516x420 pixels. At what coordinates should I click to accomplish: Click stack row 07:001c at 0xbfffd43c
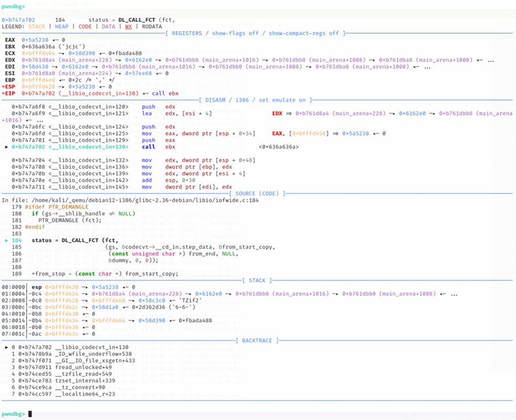point(49,334)
